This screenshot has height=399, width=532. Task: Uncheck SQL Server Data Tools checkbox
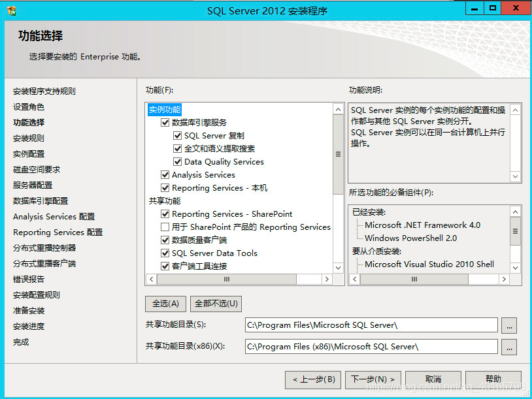pos(165,253)
